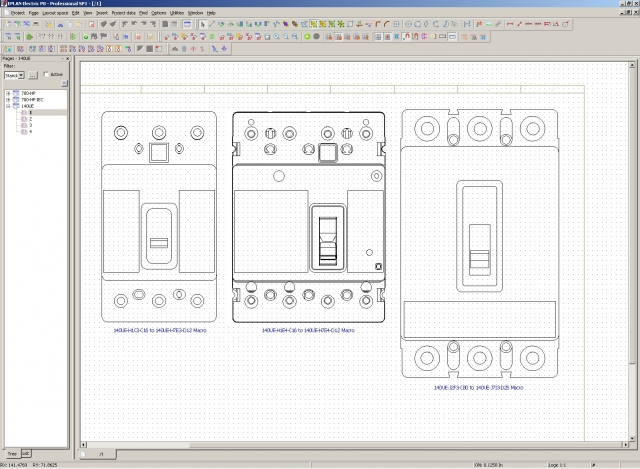Click the macro label under right breaker
Image resolution: width=640 pixels, height=469 pixels.
478,387
